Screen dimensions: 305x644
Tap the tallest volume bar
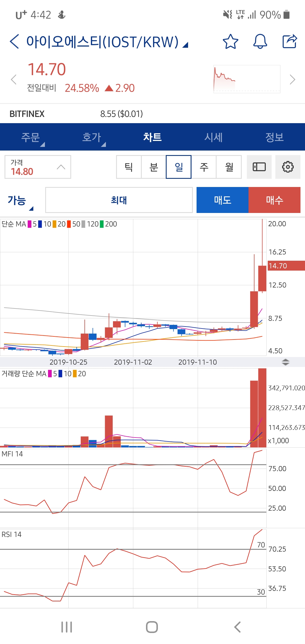[262, 408]
